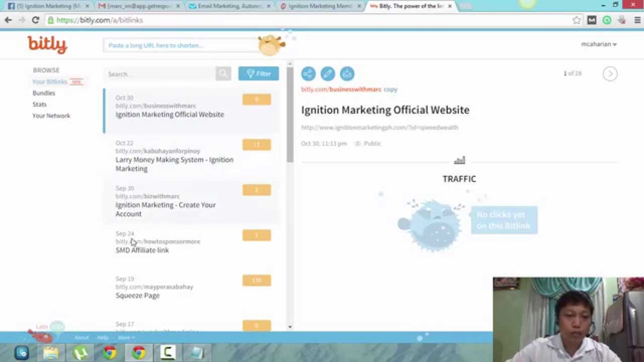
Task: Open uTorrent from taskbar
Action: [80, 352]
